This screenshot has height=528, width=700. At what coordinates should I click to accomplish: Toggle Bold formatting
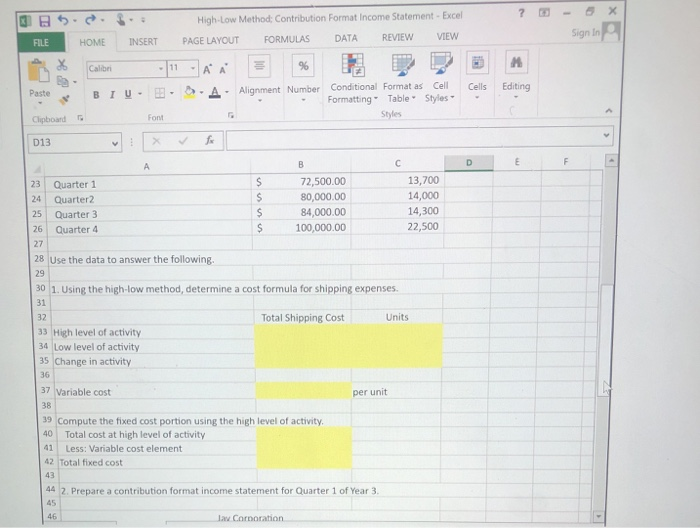(96, 95)
